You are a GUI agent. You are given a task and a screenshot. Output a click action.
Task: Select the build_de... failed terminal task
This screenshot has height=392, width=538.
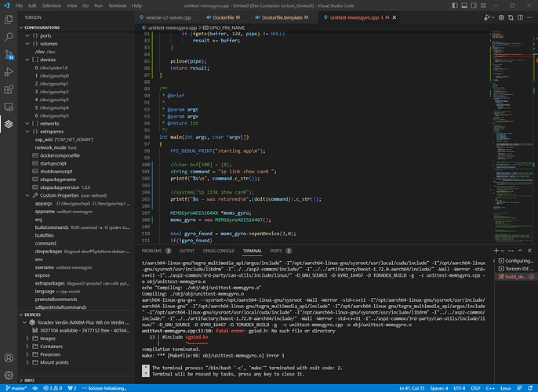pyautogui.click(x=516, y=277)
